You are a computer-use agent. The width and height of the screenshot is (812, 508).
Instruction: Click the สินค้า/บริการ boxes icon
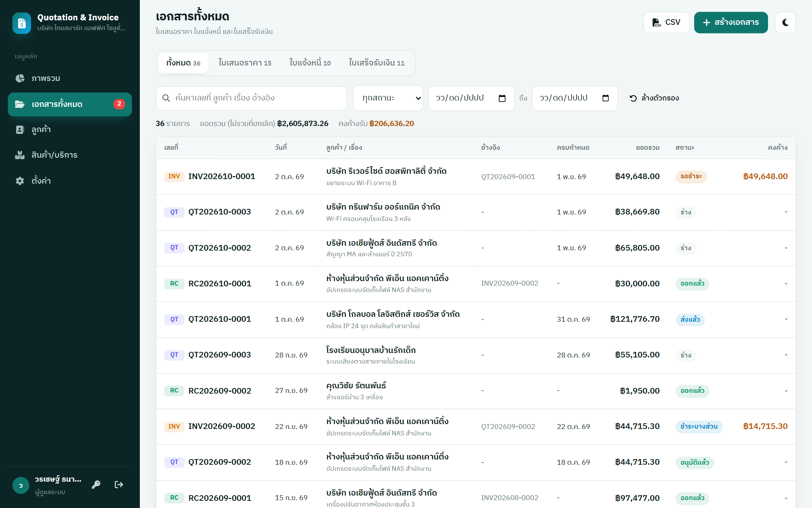point(20,155)
